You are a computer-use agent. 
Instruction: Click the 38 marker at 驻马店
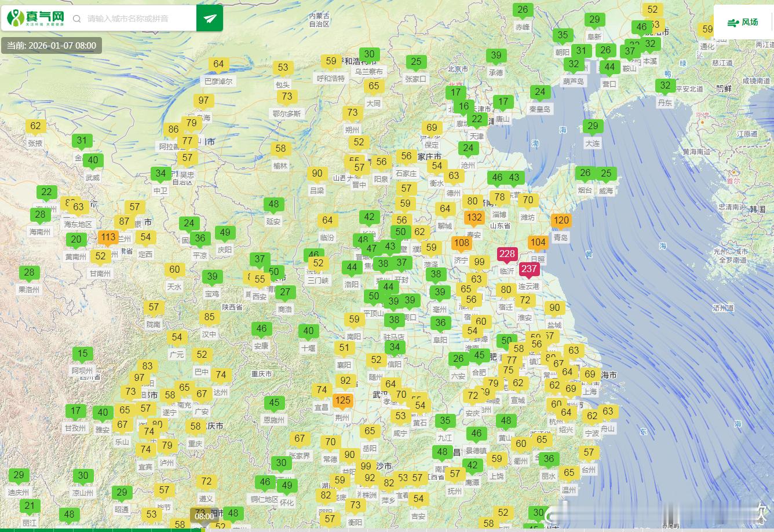pos(395,320)
